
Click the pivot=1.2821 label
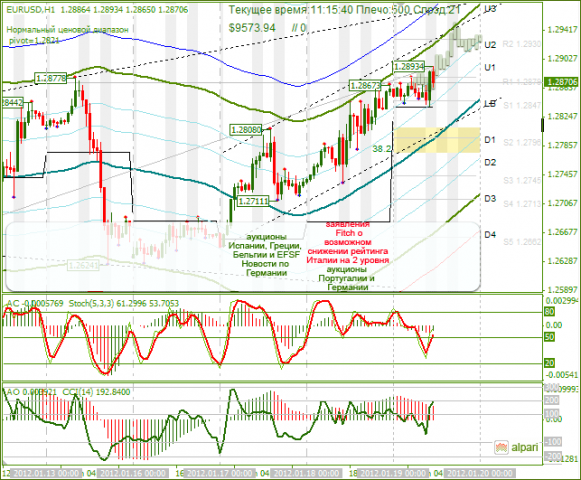point(34,40)
